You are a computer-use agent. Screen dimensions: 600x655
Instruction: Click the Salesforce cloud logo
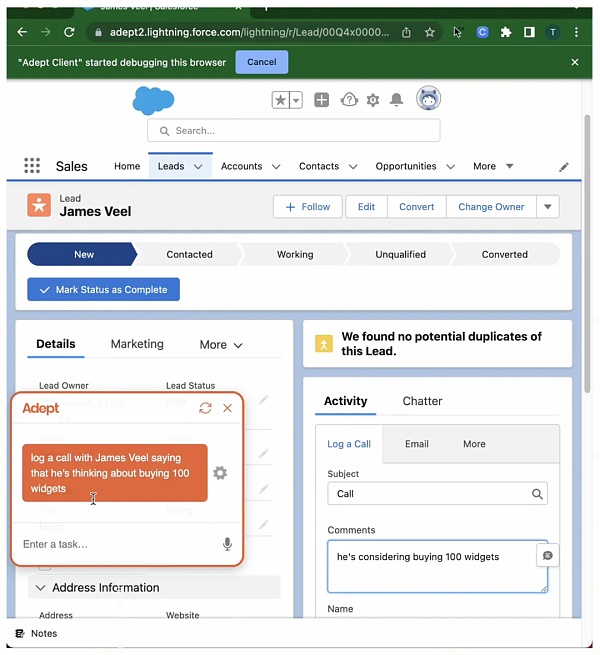point(153,100)
